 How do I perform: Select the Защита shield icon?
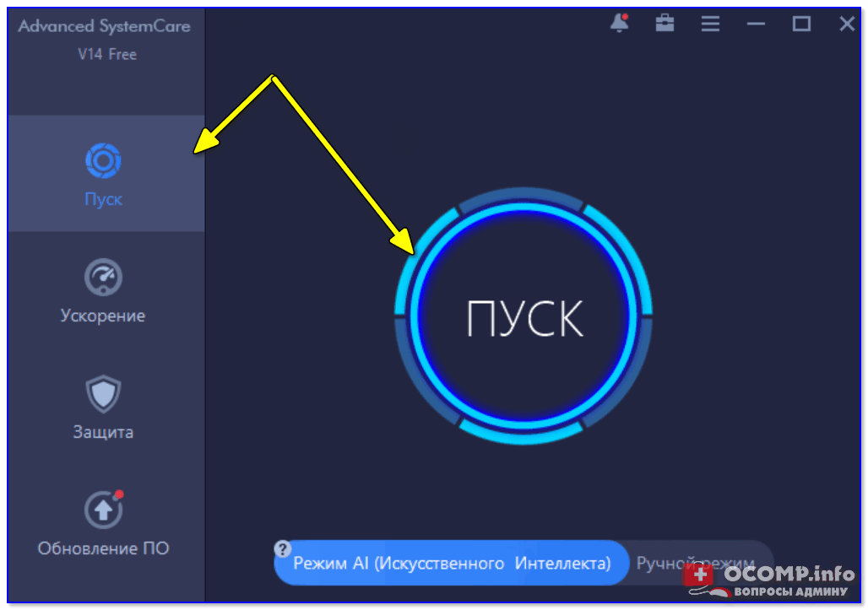point(104,394)
